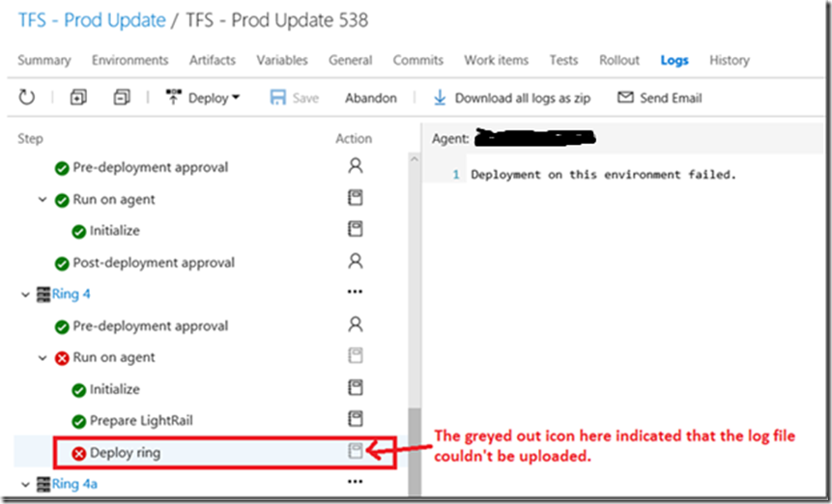
Task: Click approver icon for first Pre-deployment approval
Action: [356, 166]
